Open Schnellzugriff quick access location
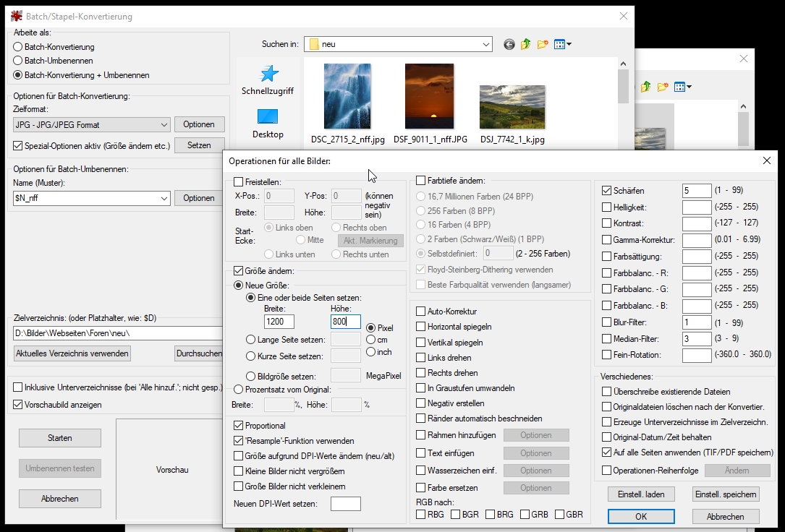The image size is (785, 532). 268,80
